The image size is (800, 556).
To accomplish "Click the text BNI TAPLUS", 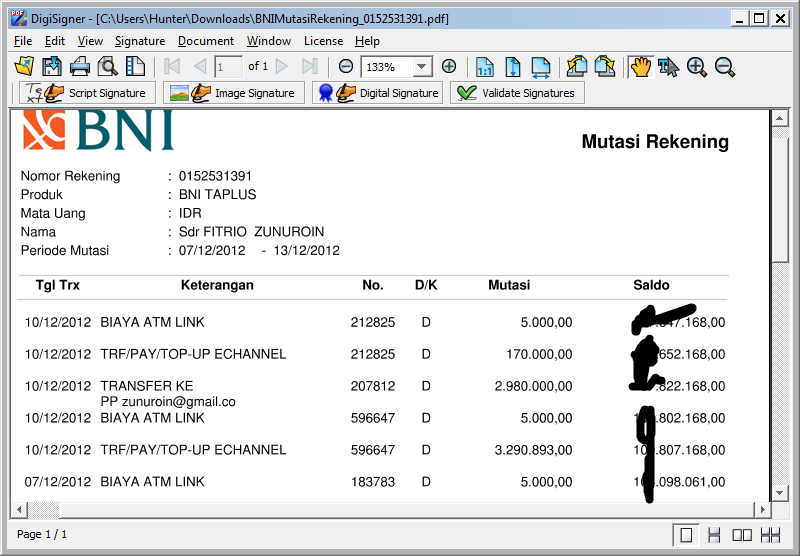I will point(217,194).
